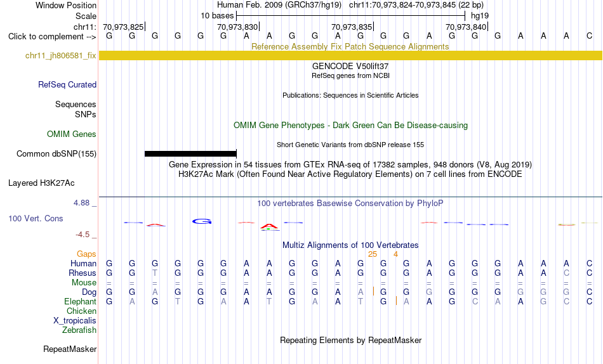Click 'Reference Assembly Fix Patch Sequence Alignments' title
This screenshot has width=603, height=364.
(x=350, y=46)
